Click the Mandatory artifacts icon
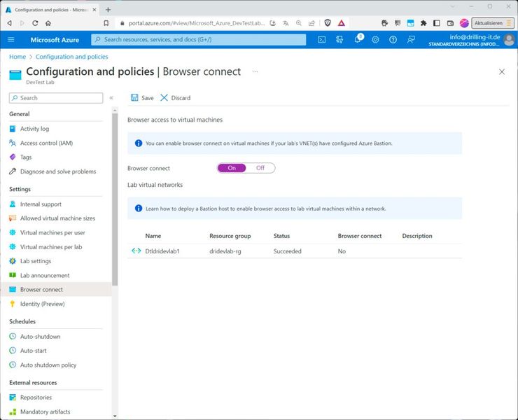The height and width of the screenshot is (420, 518). 13,412
